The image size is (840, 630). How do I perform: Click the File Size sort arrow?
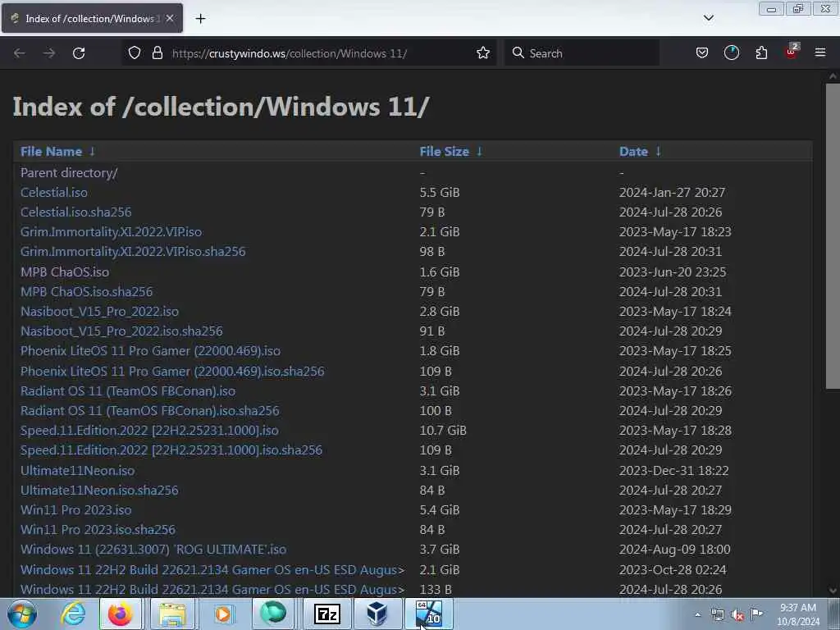click(x=479, y=151)
